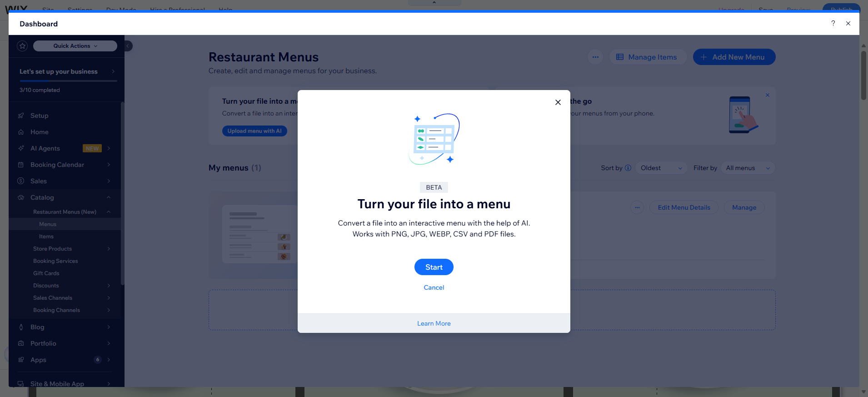This screenshot has height=397, width=868.
Task: Open the Oldest sort dropdown
Action: (661, 168)
